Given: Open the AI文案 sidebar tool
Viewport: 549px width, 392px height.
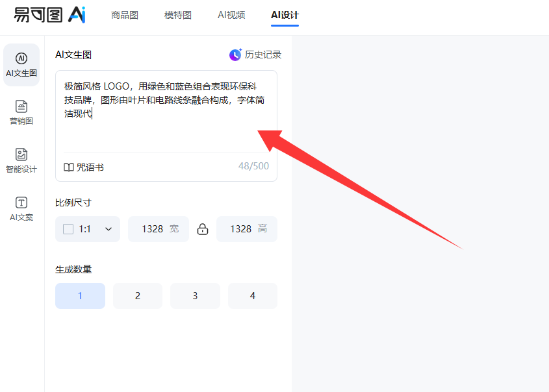Looking at the screenshot, I should [21, 208].
